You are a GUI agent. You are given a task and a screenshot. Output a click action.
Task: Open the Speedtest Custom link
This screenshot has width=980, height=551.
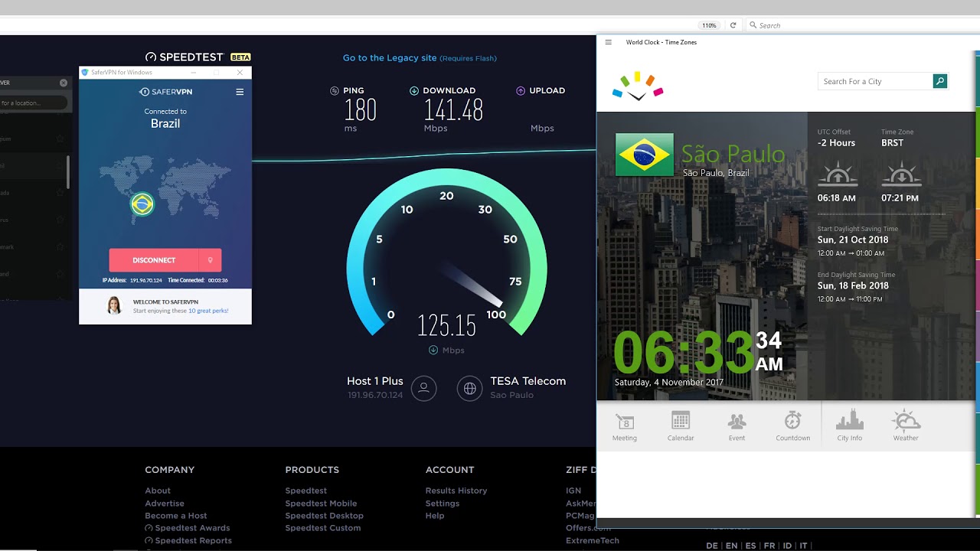coord(323,528)
